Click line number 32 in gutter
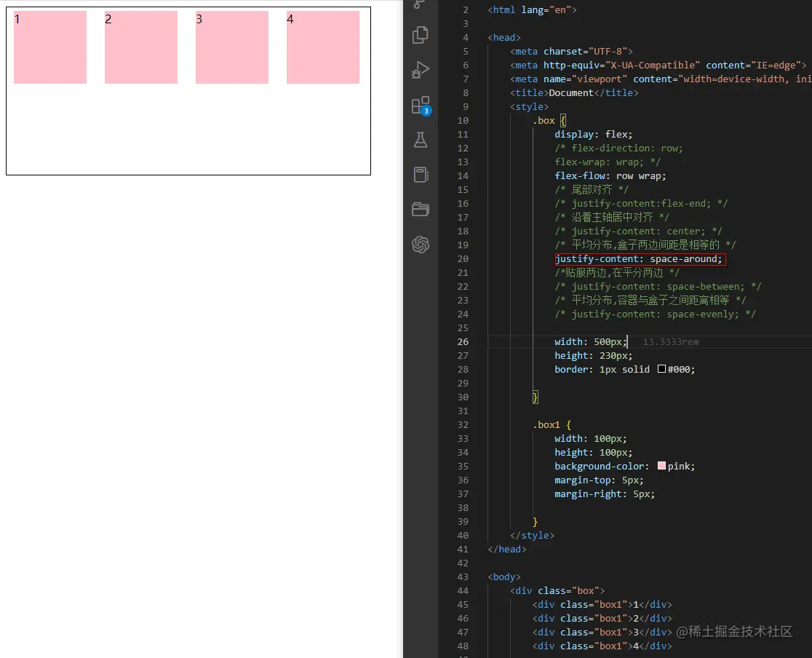Viewport: 812px width, 658px height. [x=463, y=425]
